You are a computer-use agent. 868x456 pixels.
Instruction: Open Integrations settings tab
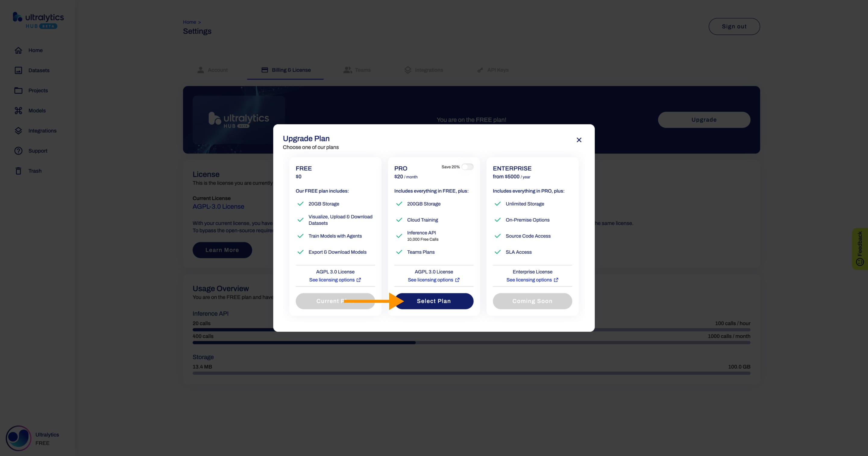[429, 69]
